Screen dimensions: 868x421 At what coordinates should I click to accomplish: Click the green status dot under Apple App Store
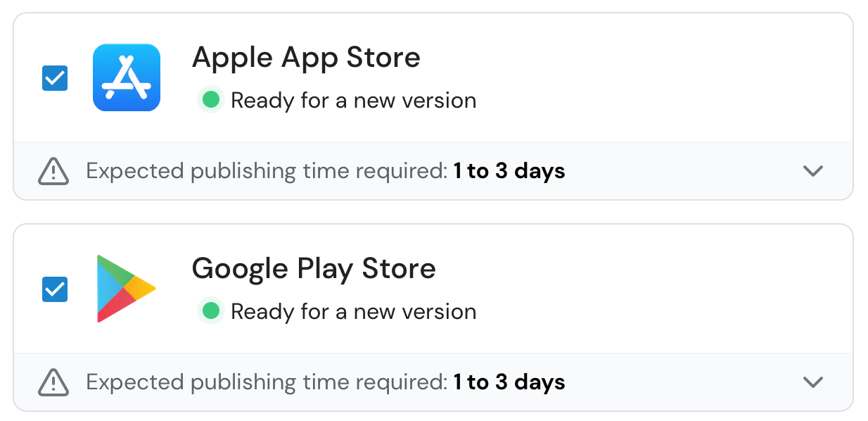click(x=210, y=101)
